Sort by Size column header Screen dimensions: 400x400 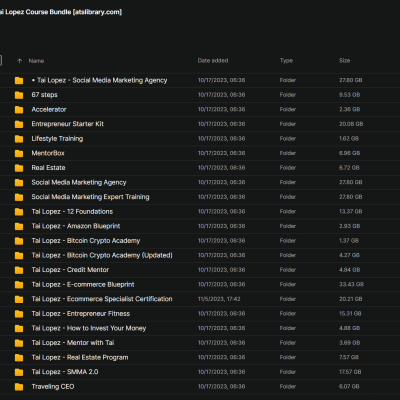pyautogui.click(x=344, y=61)
